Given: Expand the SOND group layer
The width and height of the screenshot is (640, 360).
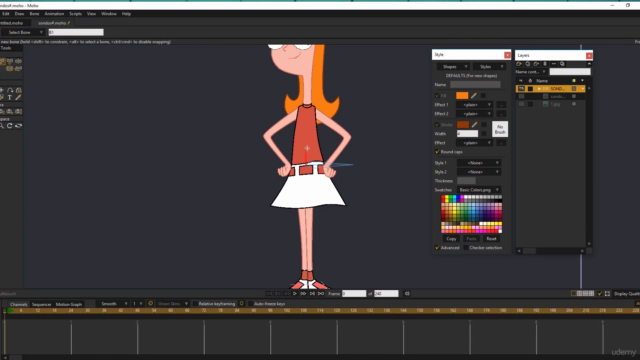Looking at the screenshot, I should 539,89.
